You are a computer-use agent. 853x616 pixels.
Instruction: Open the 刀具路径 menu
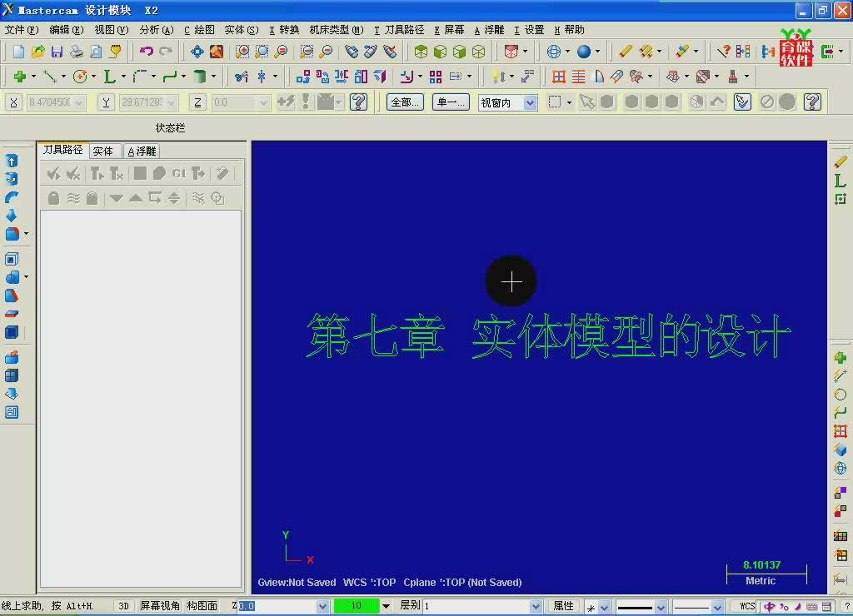point(399,30)
